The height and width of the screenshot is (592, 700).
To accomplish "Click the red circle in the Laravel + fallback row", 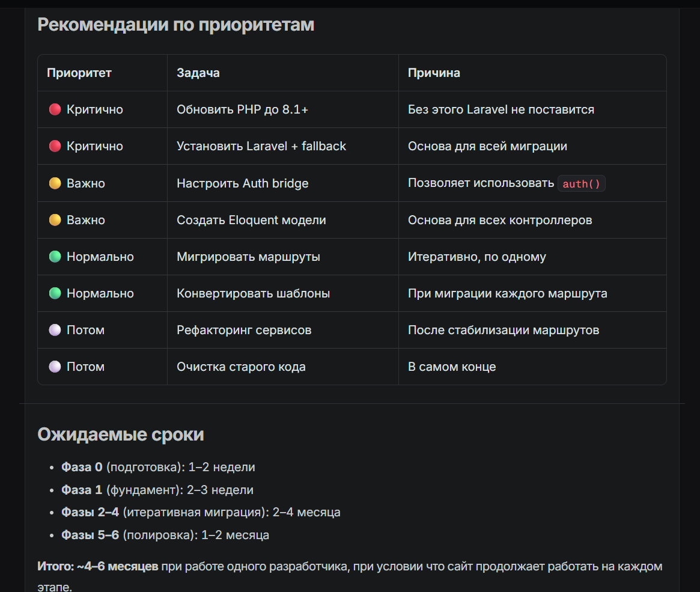I will (55, 147).
